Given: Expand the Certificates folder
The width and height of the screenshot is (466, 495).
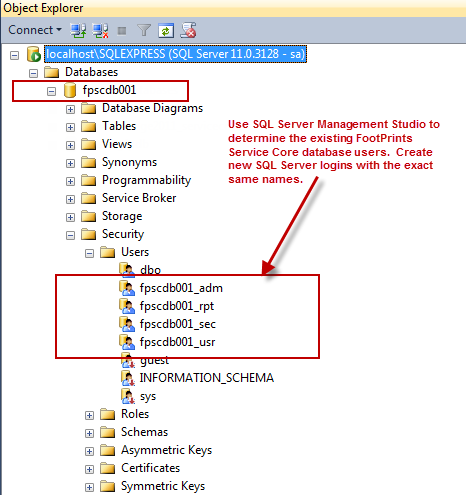Looking at the screenshot, I should tap(89, 469).
